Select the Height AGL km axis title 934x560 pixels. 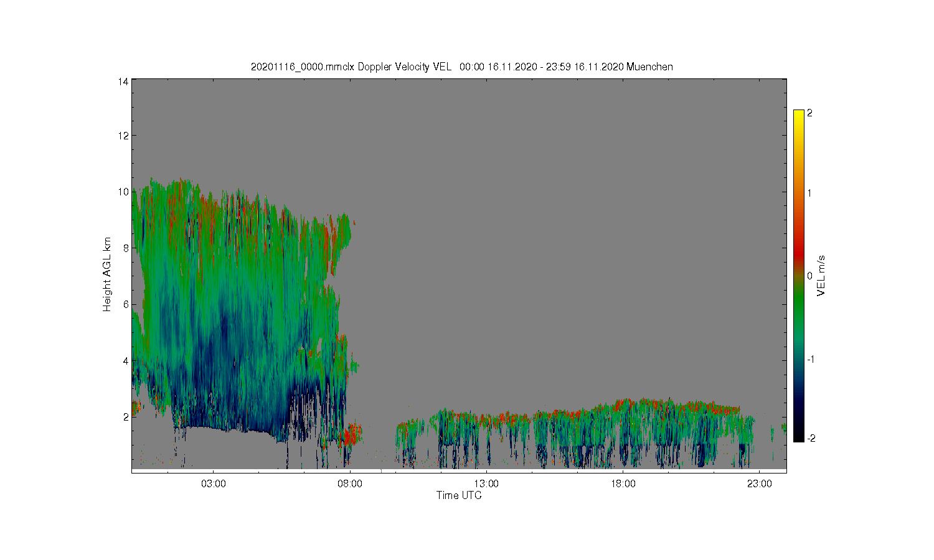(x=107, y=274)
